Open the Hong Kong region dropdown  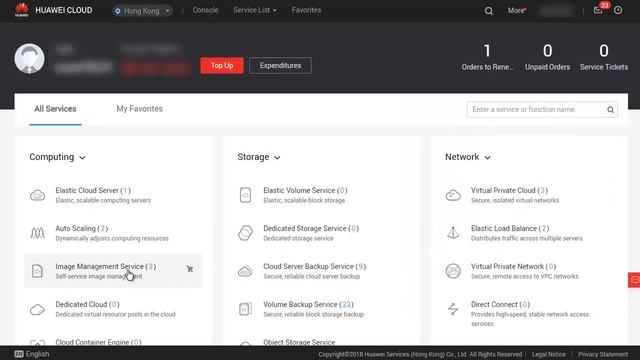click(142, 11)
